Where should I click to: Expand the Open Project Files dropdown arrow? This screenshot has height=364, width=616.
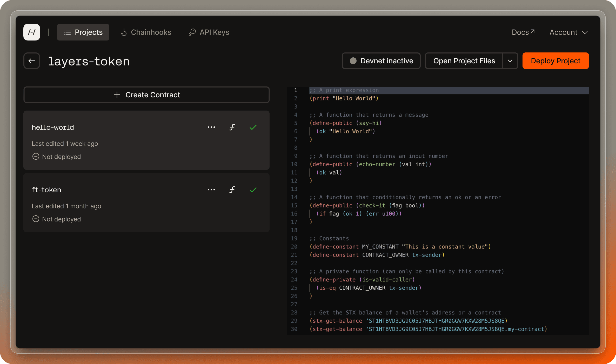[510, 61]
